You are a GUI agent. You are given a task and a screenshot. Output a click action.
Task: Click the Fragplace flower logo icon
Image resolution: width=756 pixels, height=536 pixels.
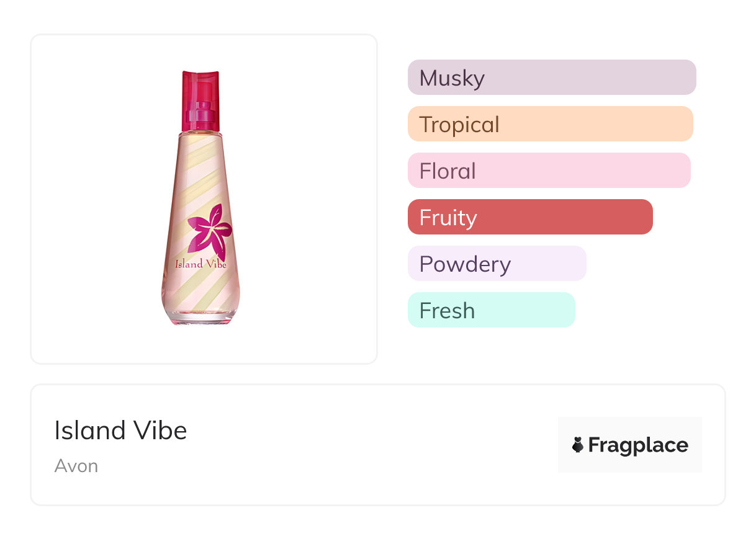click(577, 445)
